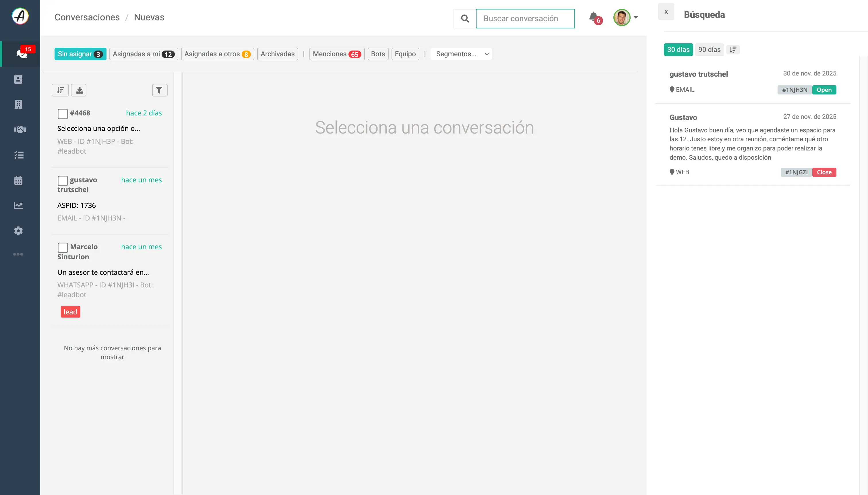This screenshot has width=868, height=495.
Task: Open the deals handshake icon
Action: point(20,129)
